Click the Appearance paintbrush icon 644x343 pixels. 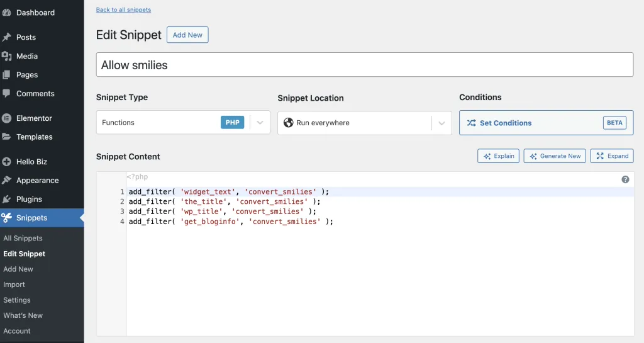(x=6, y=180)
